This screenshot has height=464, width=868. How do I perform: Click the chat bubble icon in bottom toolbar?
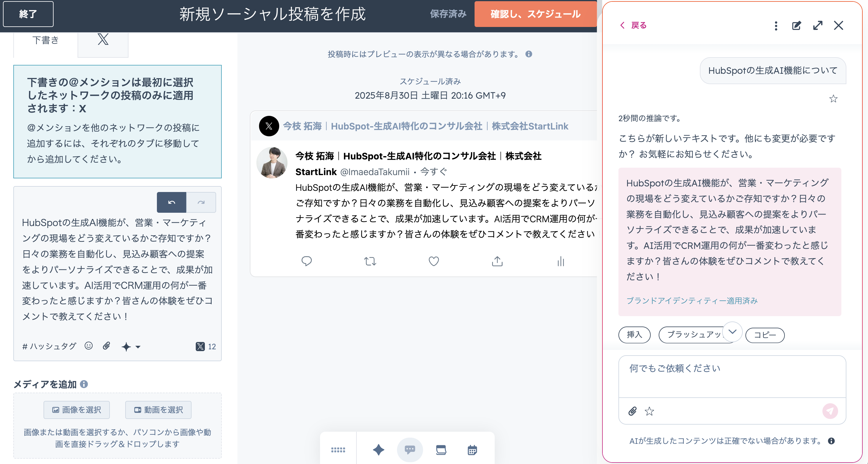click(410, 450)
